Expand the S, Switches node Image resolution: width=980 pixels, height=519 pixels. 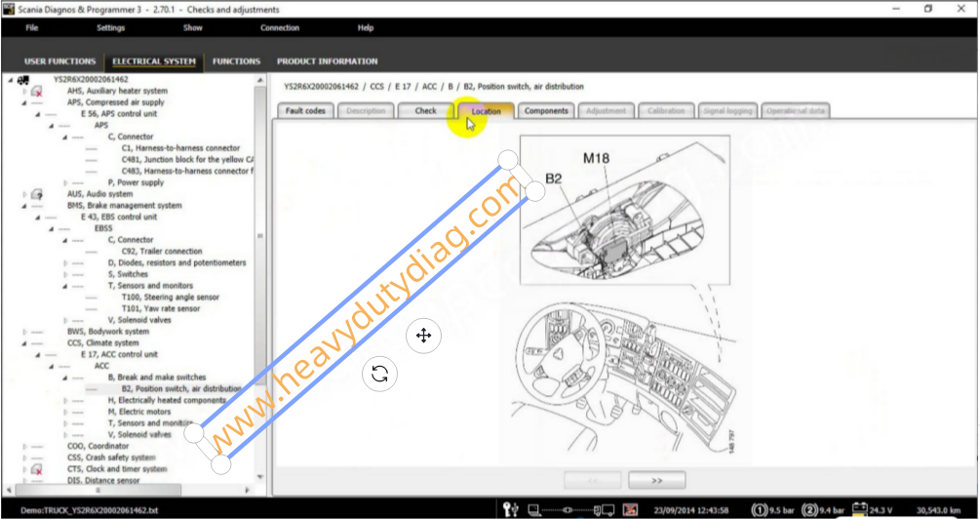click(x=65, y=274)
